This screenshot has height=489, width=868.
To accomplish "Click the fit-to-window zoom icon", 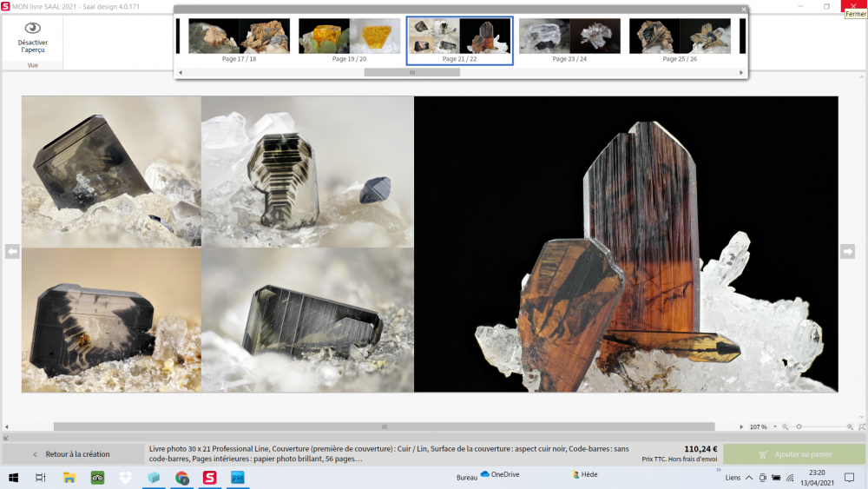I will click(x=862, y=427).
